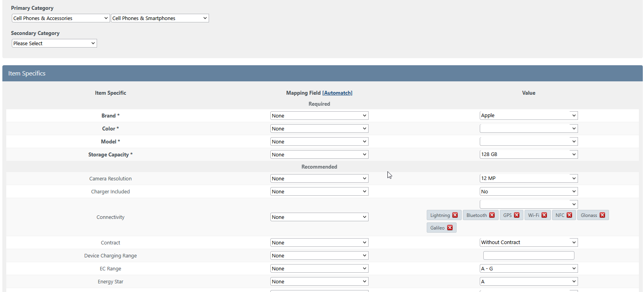Open the Cell Phones & Smartphones subcategory dropdown
Image resolution: width=644 pixels, height=292 pixels.
[x=160, y=18]
